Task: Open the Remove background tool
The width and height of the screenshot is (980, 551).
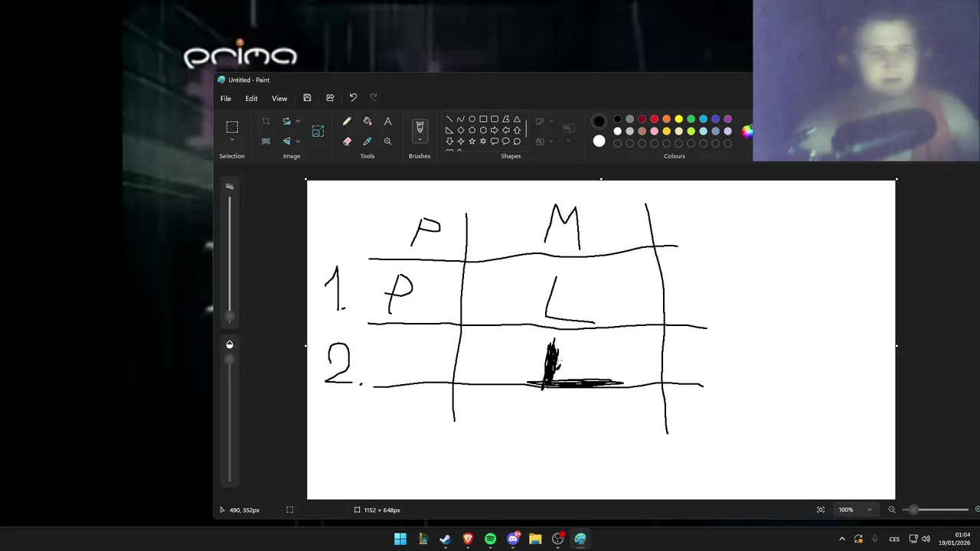Action: (x=266, y=141)
